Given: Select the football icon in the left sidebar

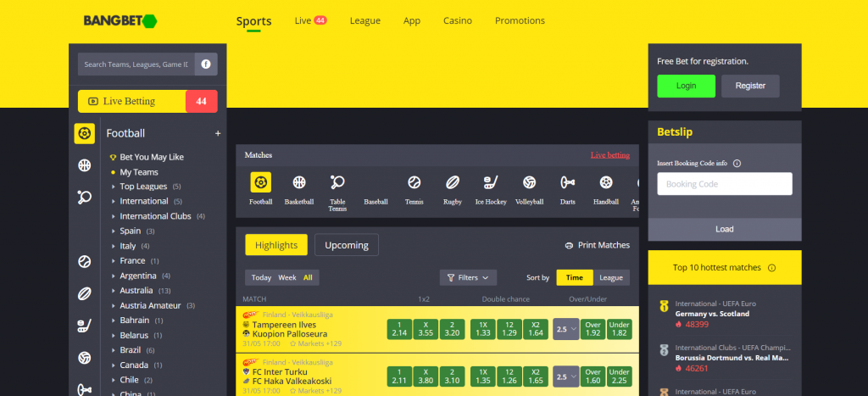Looking at the screenshot, I should pyautogui.click(x=84, y=133).
